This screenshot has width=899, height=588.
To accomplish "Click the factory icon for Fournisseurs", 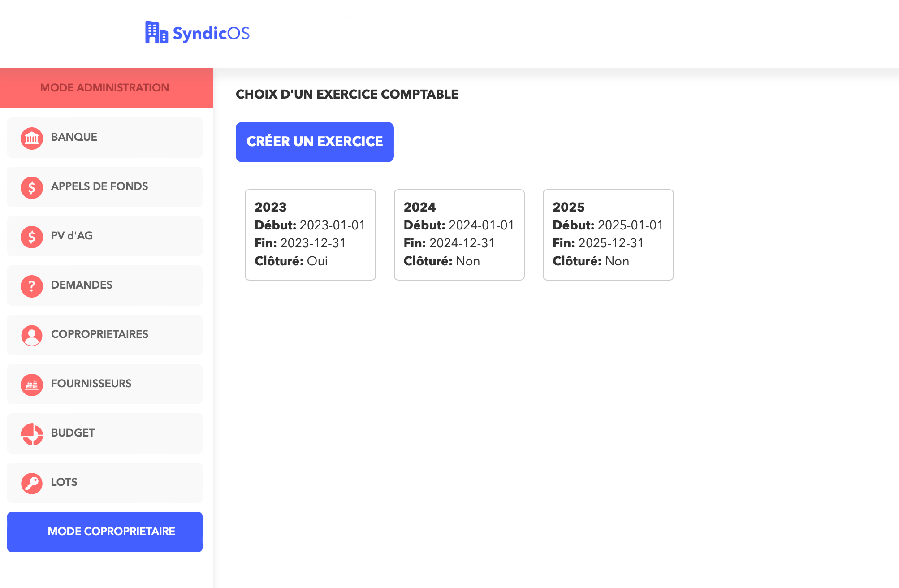I will point(32,385).
